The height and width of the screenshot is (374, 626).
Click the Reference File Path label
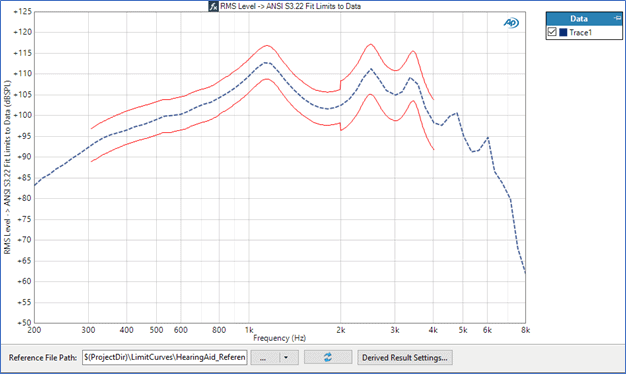(43, 358)
